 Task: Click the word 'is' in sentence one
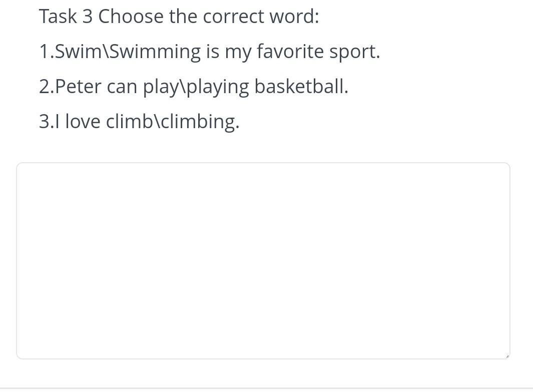click(212, 52)
